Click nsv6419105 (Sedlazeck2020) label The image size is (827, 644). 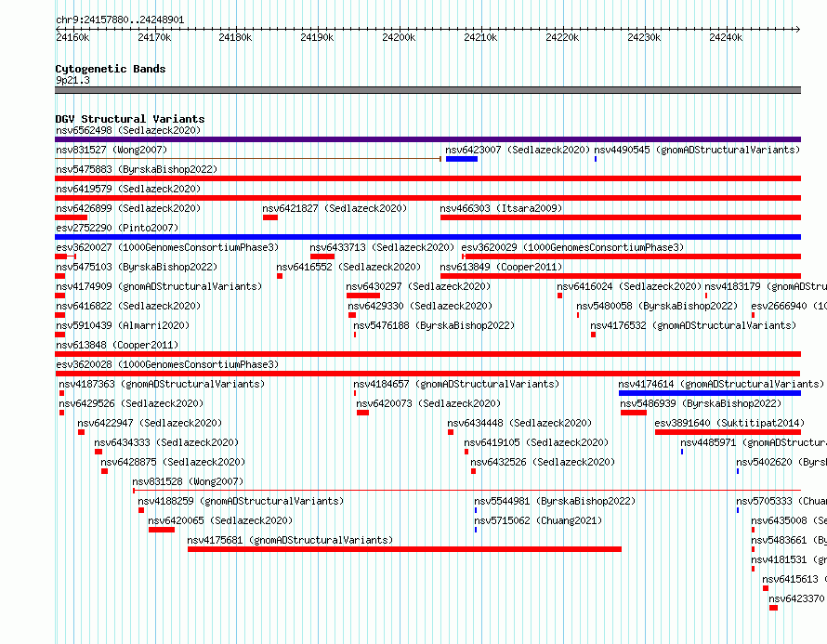[536, 442]
